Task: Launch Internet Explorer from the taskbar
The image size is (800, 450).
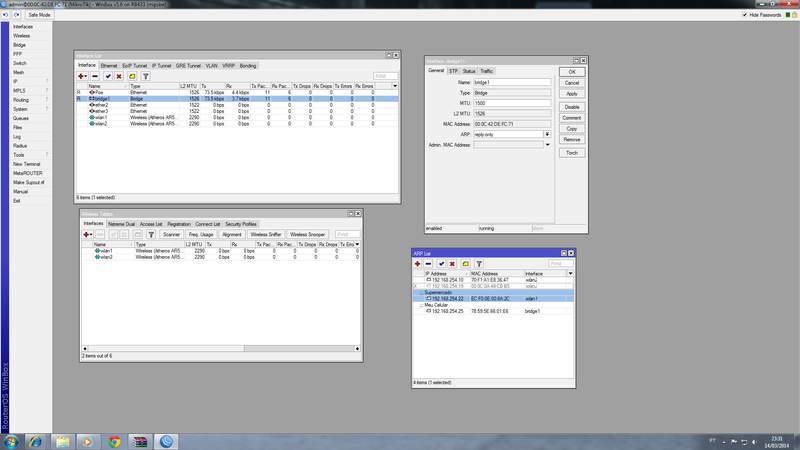Action: point(35,442)
